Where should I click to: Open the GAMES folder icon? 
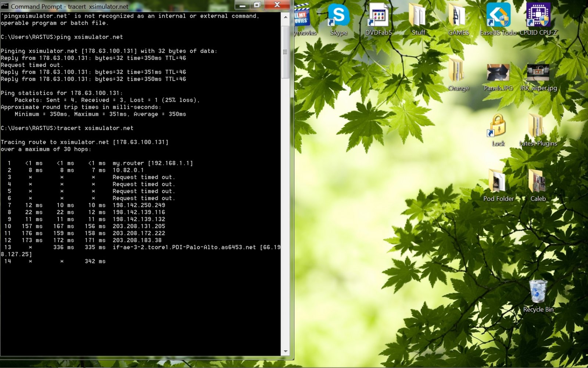[x=458, y=17]
